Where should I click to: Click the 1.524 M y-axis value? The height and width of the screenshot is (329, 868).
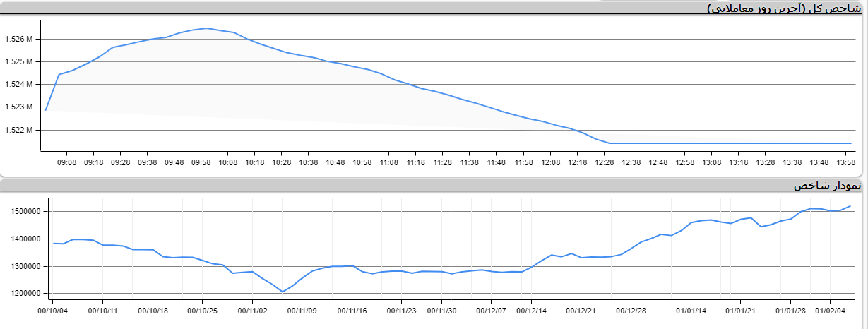click(19, 85)
